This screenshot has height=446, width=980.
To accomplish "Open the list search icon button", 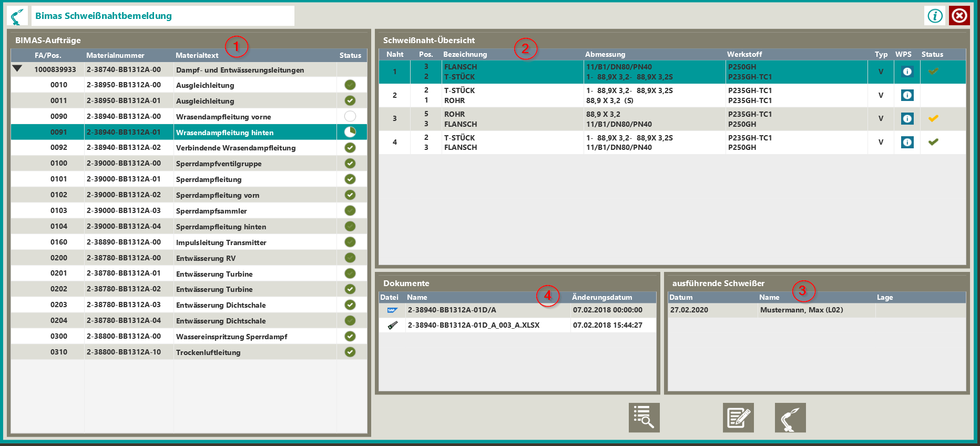I will tap(644, 418).
